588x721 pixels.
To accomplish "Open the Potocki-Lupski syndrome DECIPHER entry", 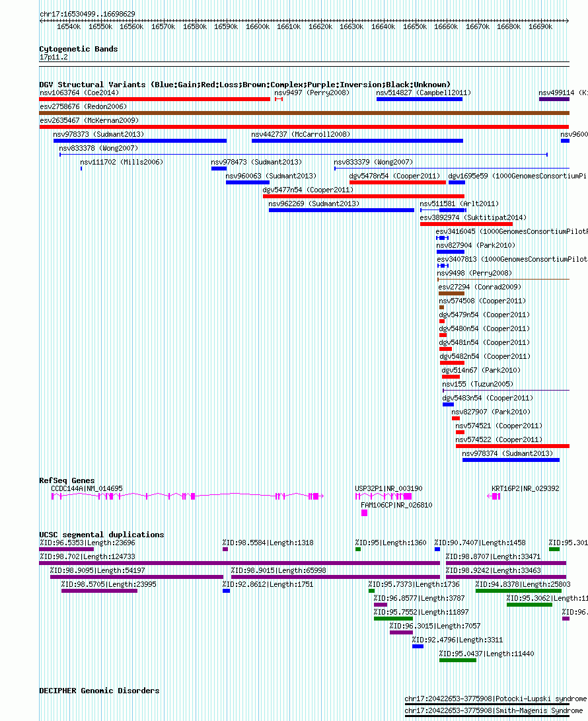I will [496, 699].
